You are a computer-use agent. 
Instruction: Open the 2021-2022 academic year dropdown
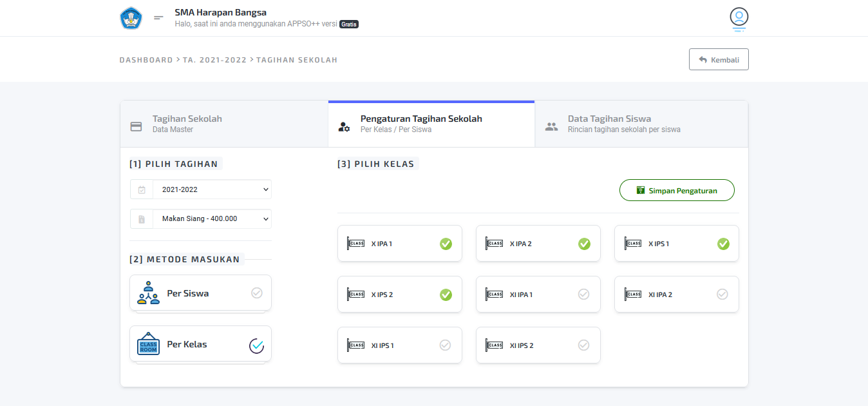pos(212,189)
